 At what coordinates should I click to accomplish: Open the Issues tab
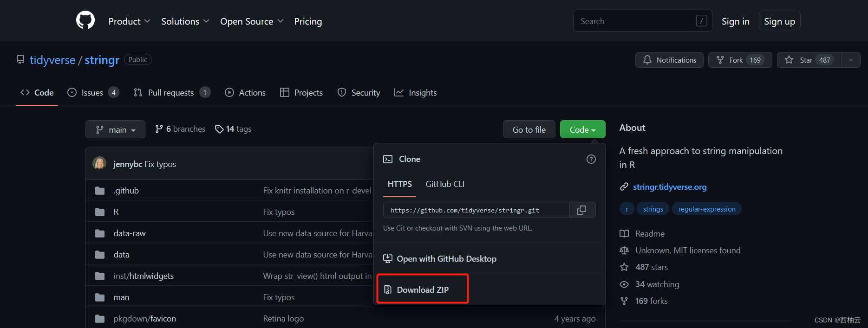pyautogui.click(x=93, y=92)
